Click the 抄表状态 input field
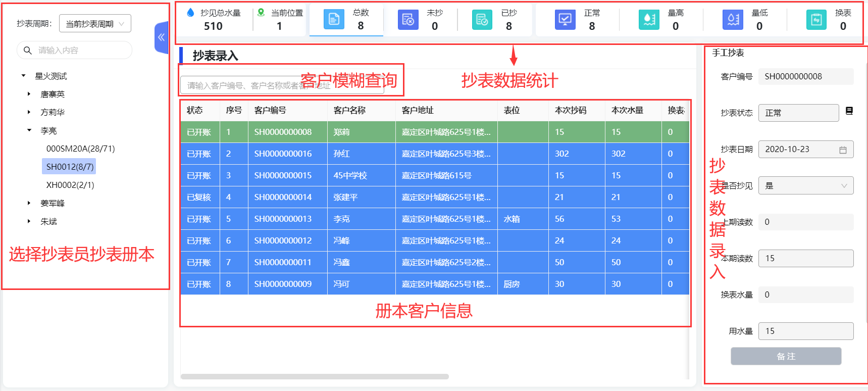The height and width of the screenshot is (391, 868). click(798, 113)
